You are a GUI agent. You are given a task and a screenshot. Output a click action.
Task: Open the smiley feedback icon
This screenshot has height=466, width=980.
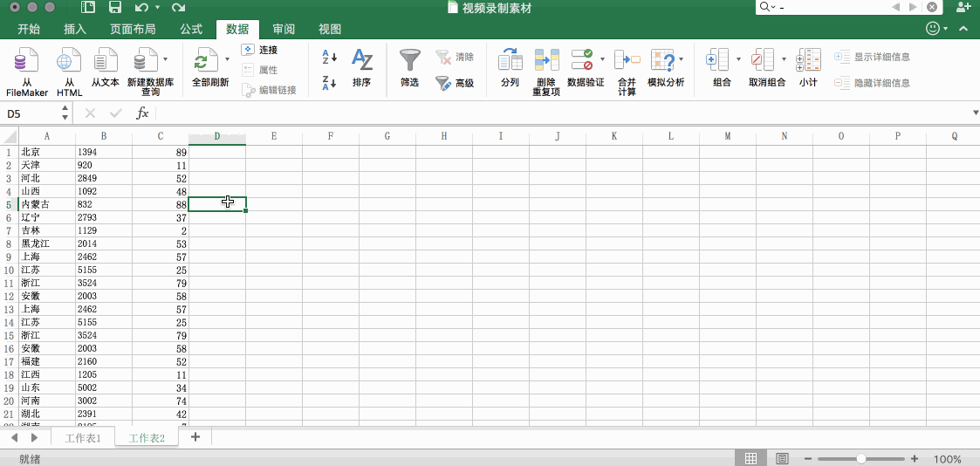click(933, 29)
